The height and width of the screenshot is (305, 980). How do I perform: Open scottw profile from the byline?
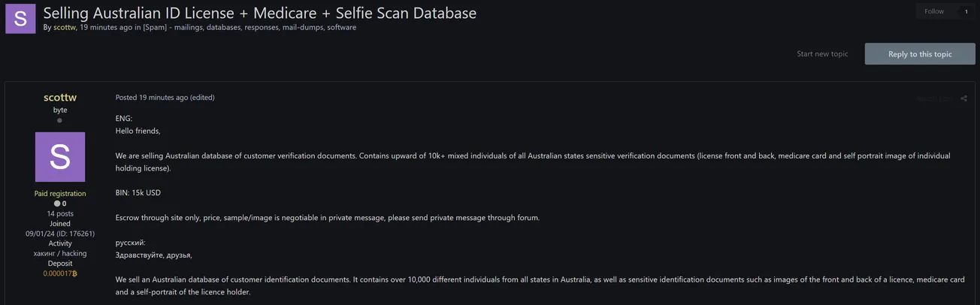(65, 28)
